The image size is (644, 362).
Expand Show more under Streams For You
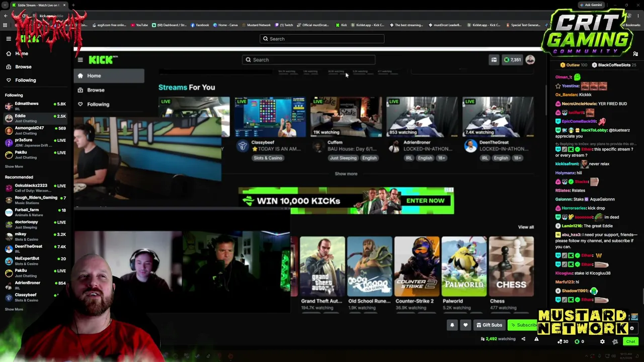(x=346, y=173)
